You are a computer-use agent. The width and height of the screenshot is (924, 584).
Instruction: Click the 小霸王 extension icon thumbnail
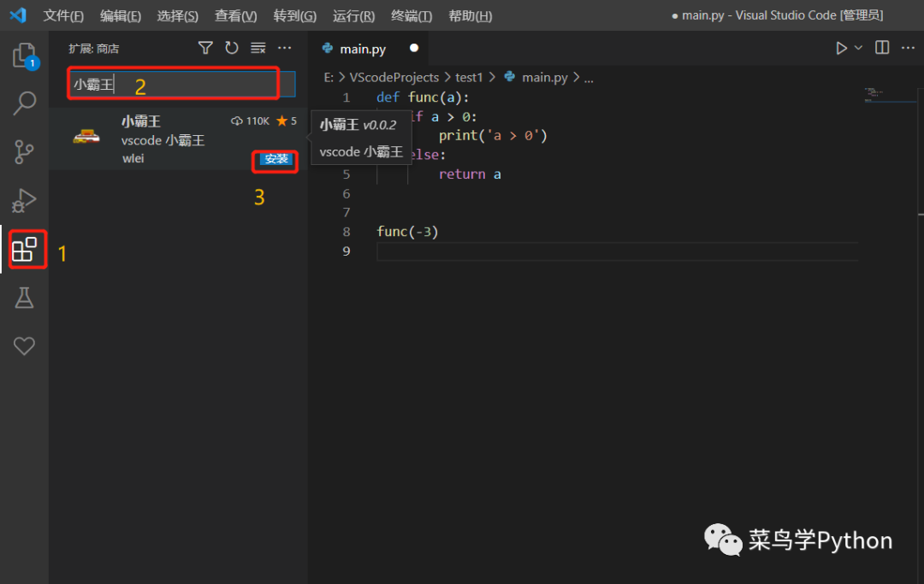click(86, 137)
